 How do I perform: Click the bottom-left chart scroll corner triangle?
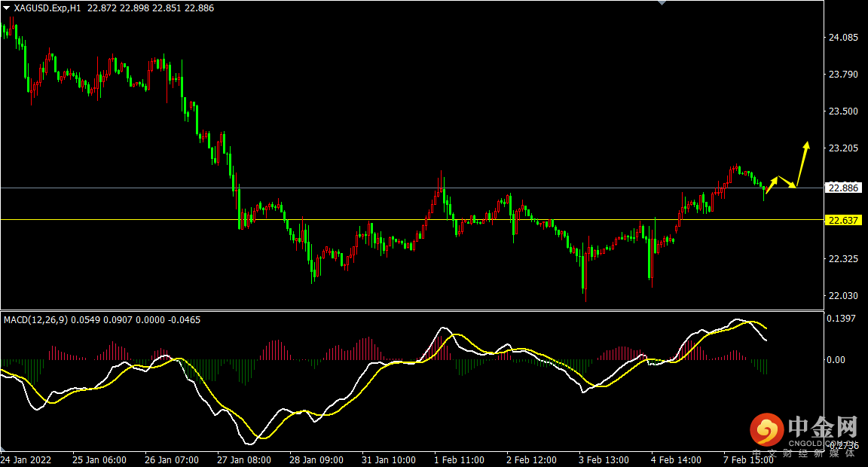pos(3,448)
